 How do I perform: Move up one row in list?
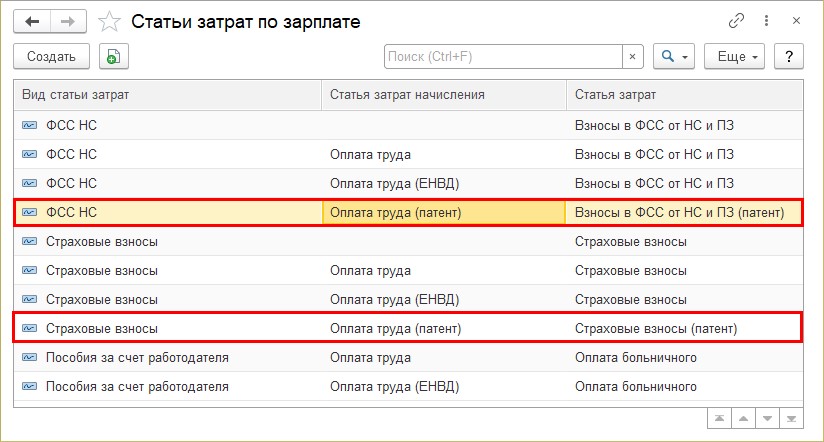coord(743,419)
